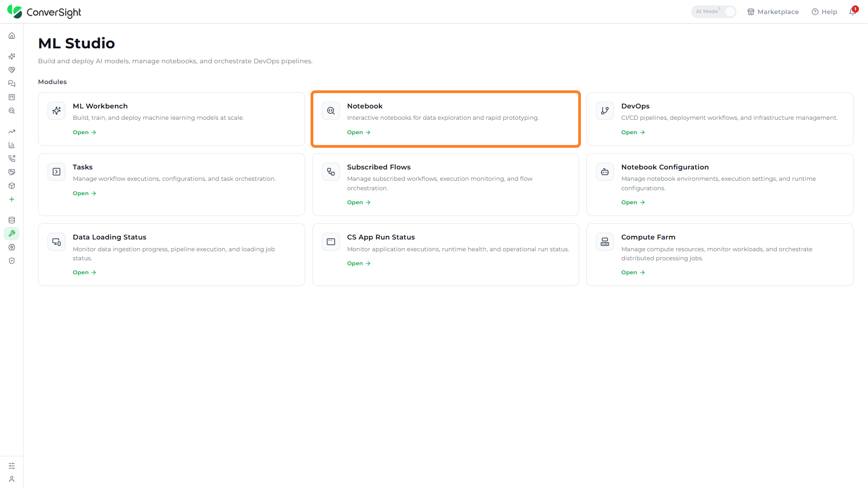
Task: Open the Subscribed Flows module
Action: [445, 184]
